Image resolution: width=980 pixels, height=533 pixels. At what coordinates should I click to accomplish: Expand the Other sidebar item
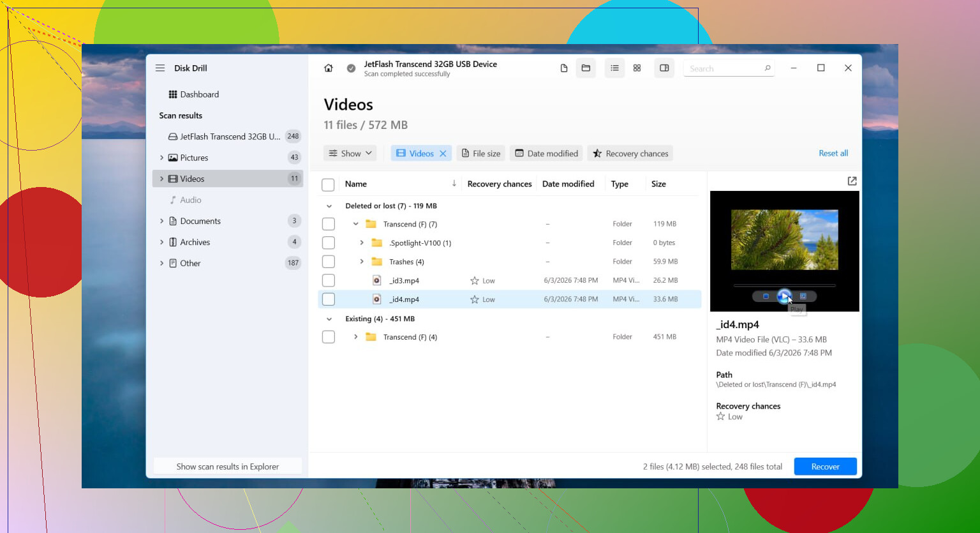click(161, 263)
